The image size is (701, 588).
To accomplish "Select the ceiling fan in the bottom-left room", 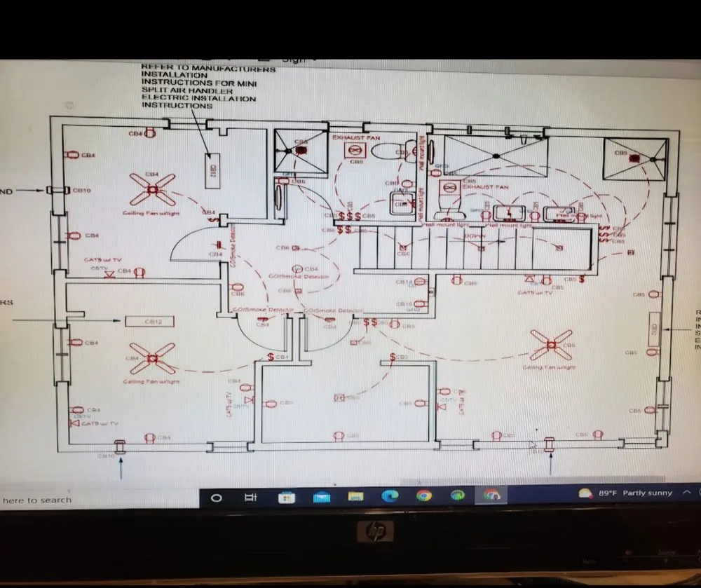I will [153, 359].
